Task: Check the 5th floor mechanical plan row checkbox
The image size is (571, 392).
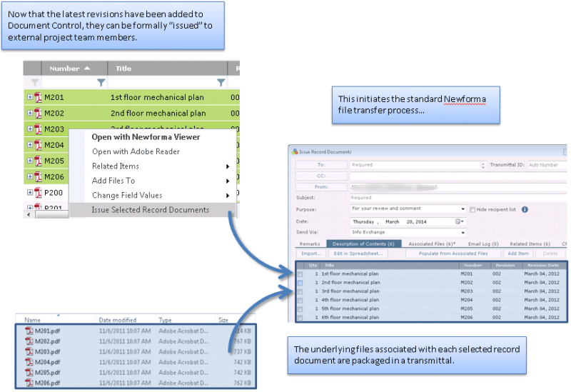Action: coord(300,309)
